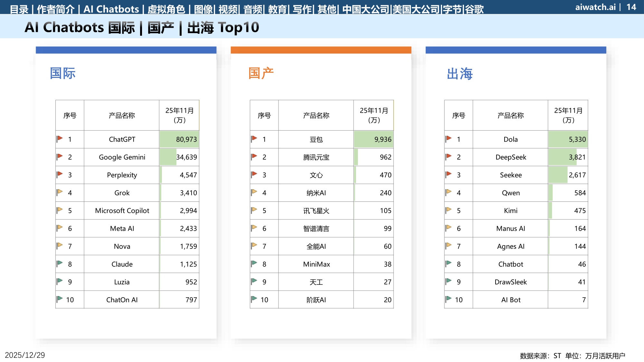Open the 音频 nav item

click(x=253, y=9)
